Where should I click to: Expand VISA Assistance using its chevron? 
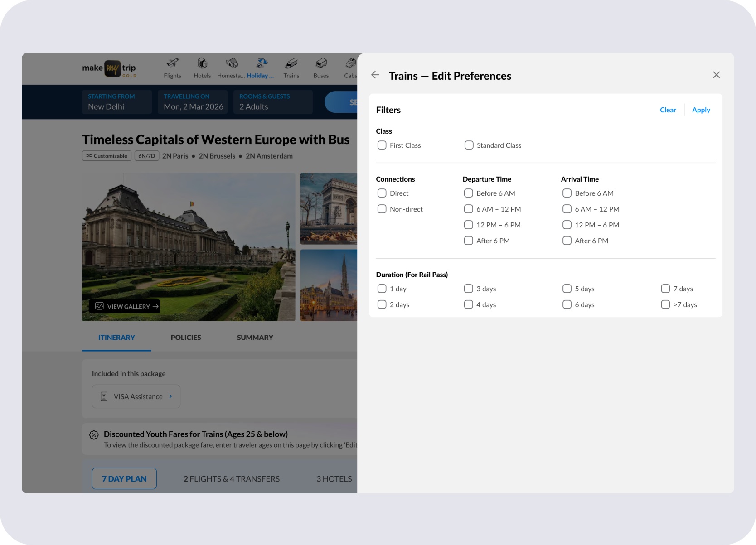tap(170, 396)
